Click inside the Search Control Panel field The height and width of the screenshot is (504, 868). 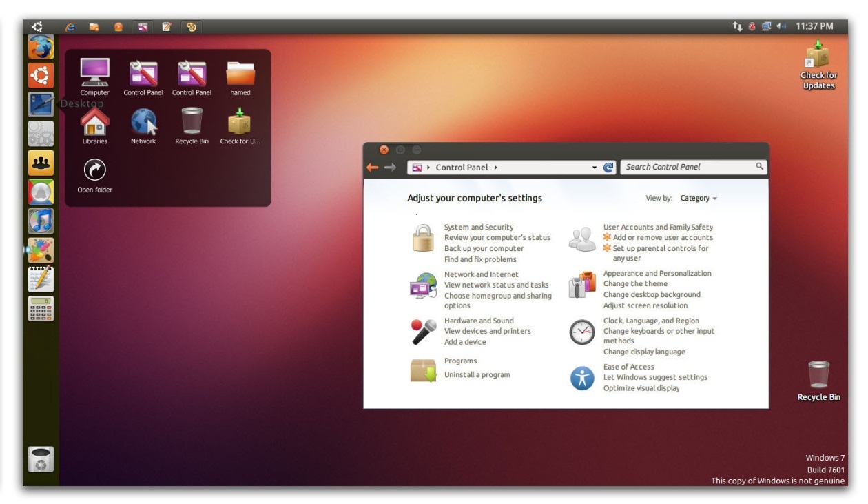(689, 167)
